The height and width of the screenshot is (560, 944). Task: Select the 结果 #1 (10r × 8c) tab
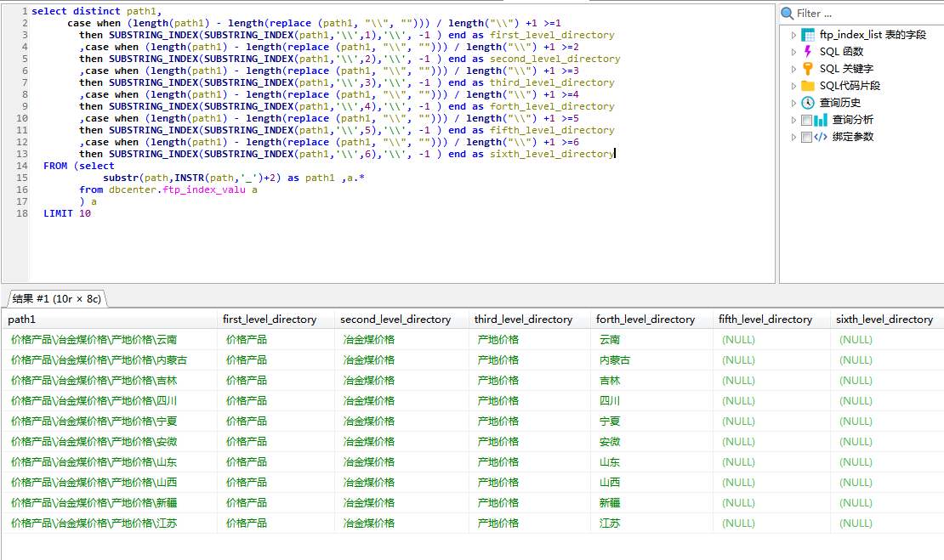pyautogui.click(x=57, y=298)
